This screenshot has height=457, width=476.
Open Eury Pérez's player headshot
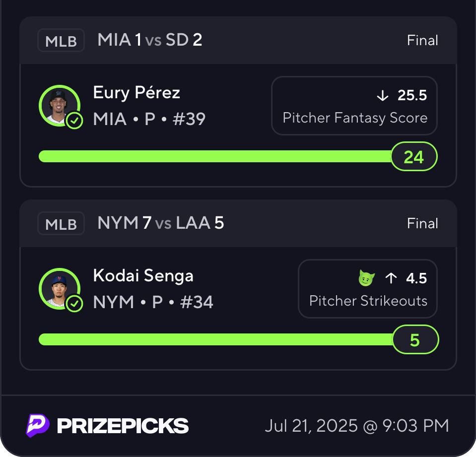pyautogui.click(x=59, y=105)
